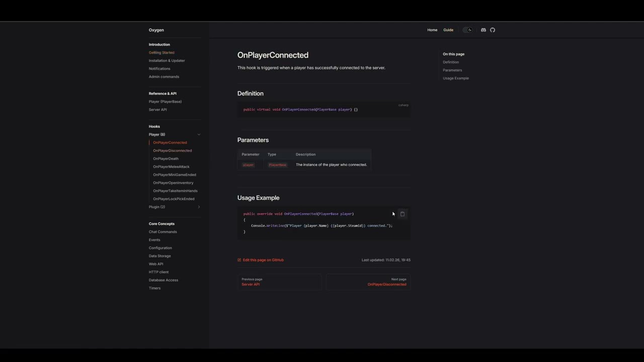Select OnPlayerMeleeAttack hook
This screenshot has height=362, width=644.
coord(172,167)
